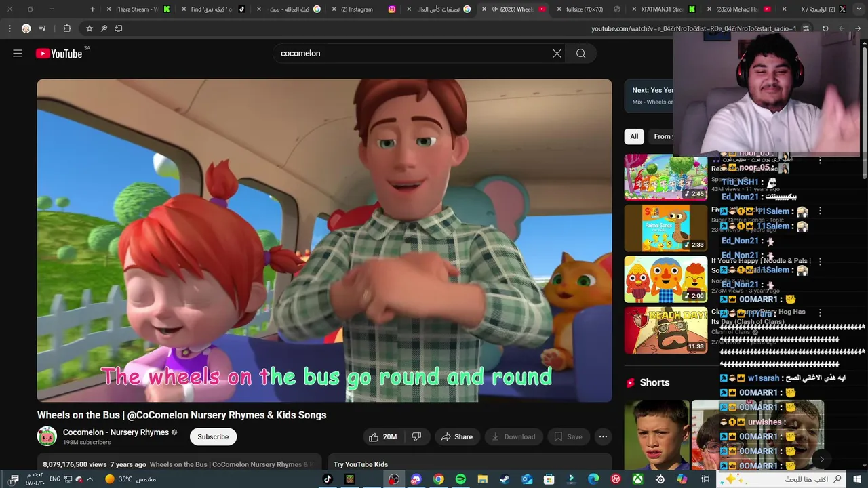Click the browser address bar URL

[x=694, y=28]
